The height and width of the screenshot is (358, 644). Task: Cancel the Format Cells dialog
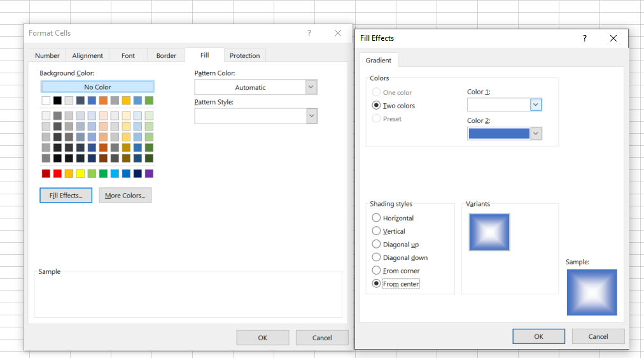pyautogui.click(x=322, y=338)
